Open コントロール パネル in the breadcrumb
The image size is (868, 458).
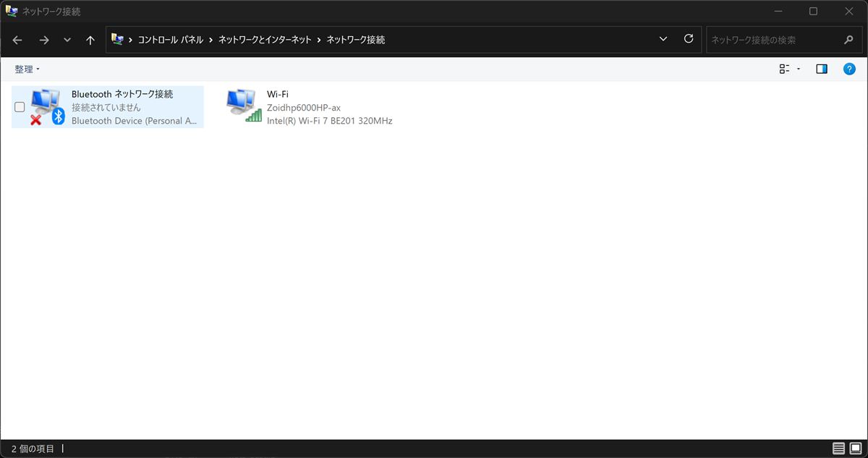171,40
